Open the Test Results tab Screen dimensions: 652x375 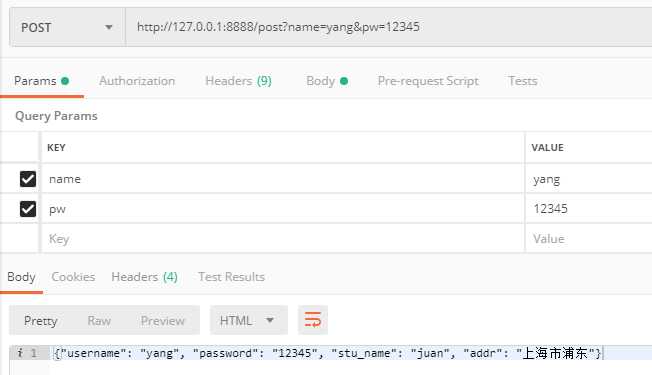point(231,277)
